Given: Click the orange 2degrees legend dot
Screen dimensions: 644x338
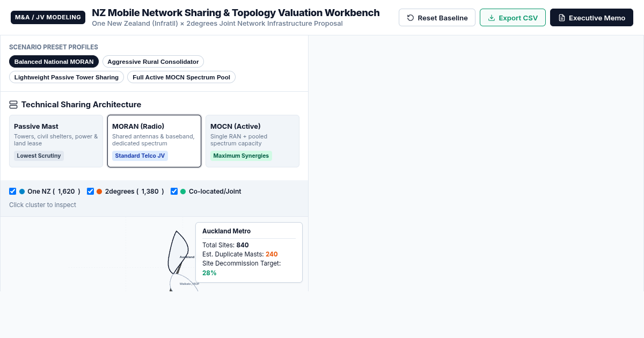Looking at the screenshot, I should click(99, 192).
